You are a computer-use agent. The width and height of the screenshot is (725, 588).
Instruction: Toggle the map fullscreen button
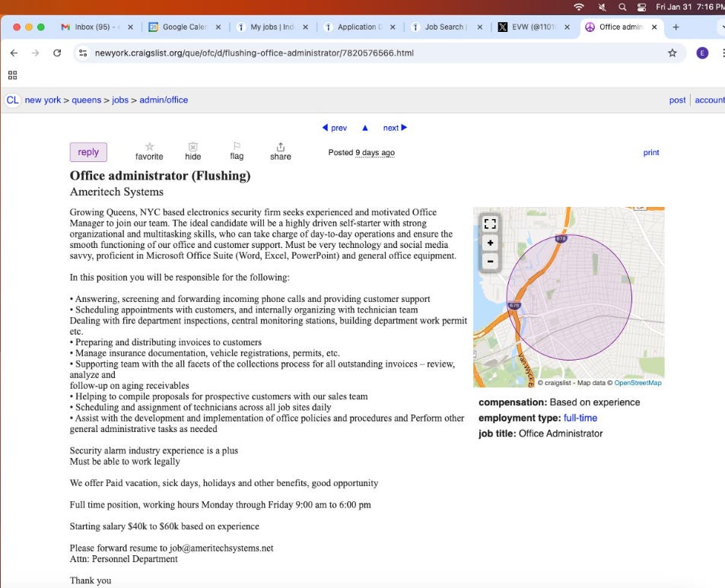[x=490, y=224]
